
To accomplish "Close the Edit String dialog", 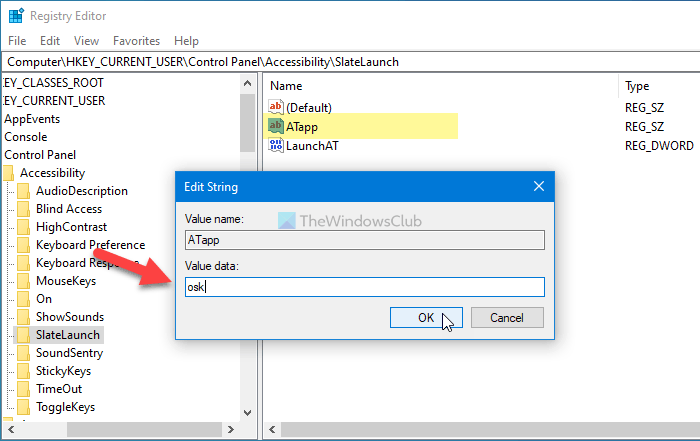I will 539,186.
